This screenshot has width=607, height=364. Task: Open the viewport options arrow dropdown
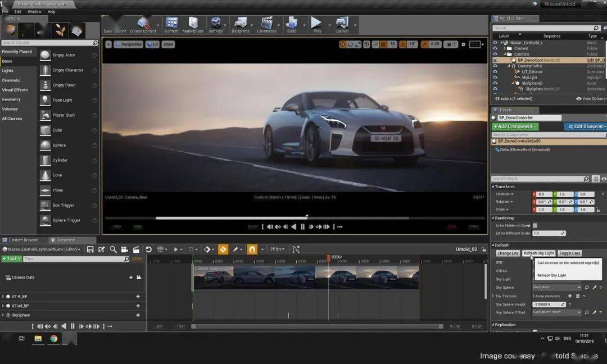coord(108,44)
